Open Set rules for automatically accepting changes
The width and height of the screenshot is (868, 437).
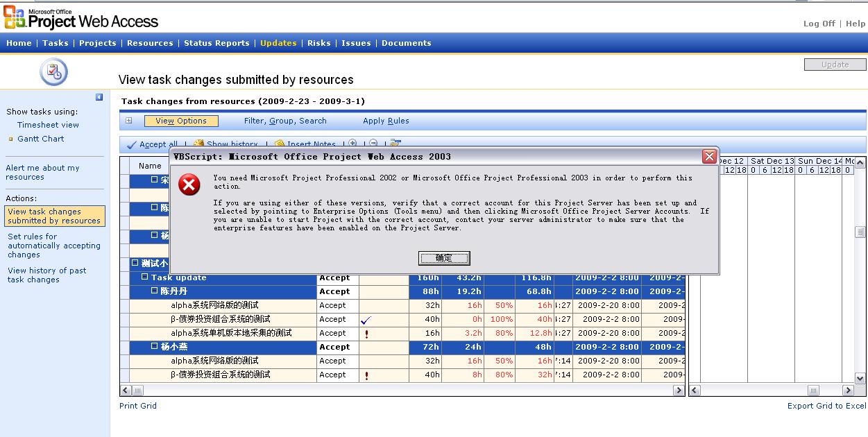pyautogui.click(x=54, y=246)
